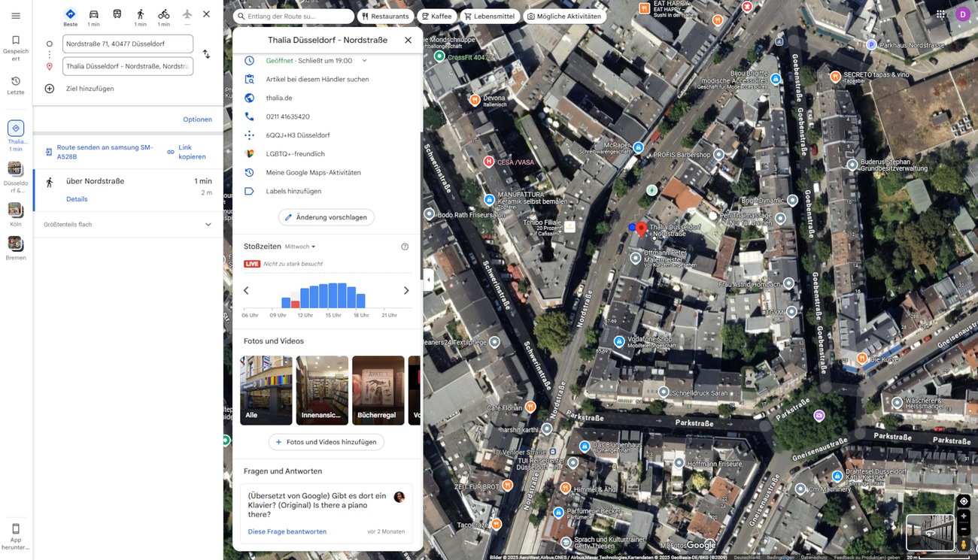Switch to the Innenansicht photos tab

(x=322, y=390)
